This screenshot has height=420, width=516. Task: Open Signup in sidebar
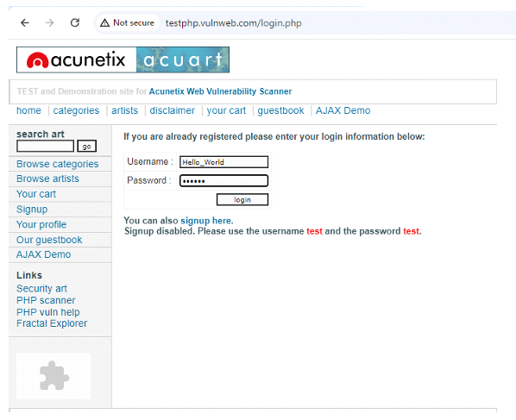pos(32,210)
